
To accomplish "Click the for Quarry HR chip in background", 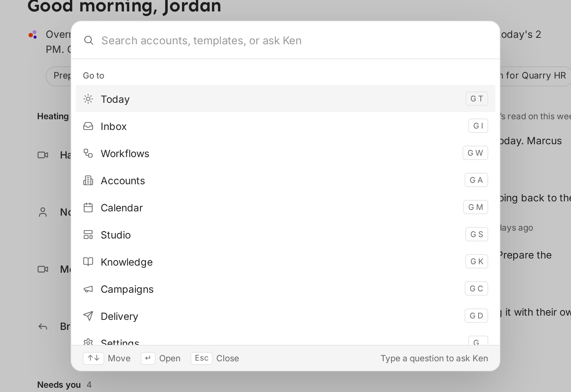I will (x=536, y=75).
